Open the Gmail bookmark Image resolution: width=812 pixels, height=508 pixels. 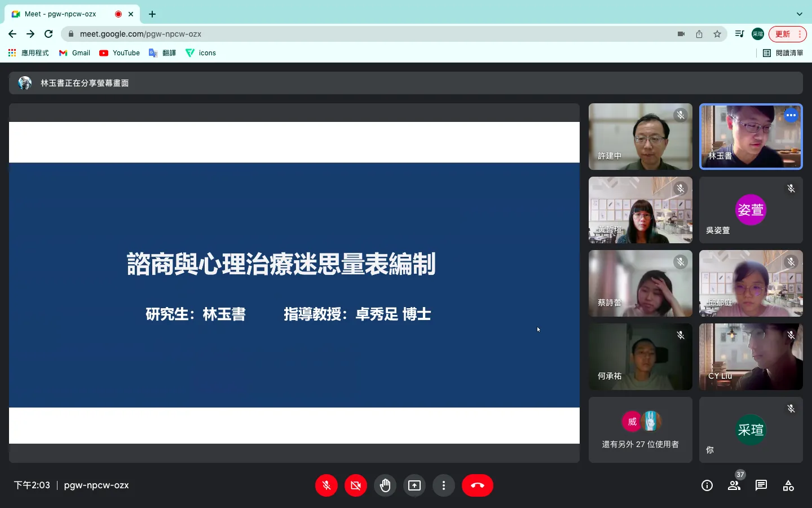(74, 53)
